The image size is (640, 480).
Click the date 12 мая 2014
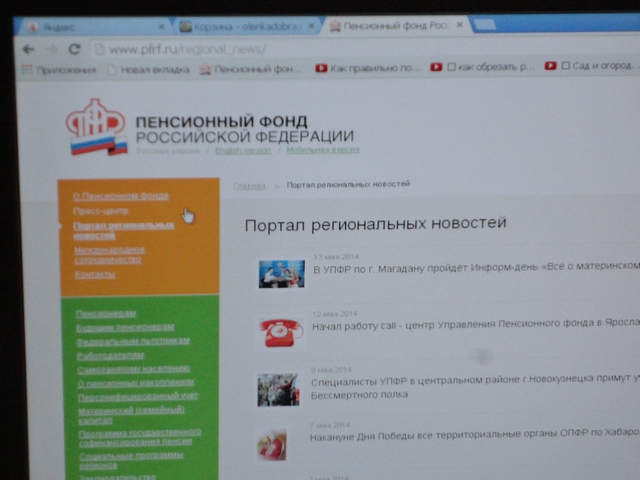click(334, 314)
